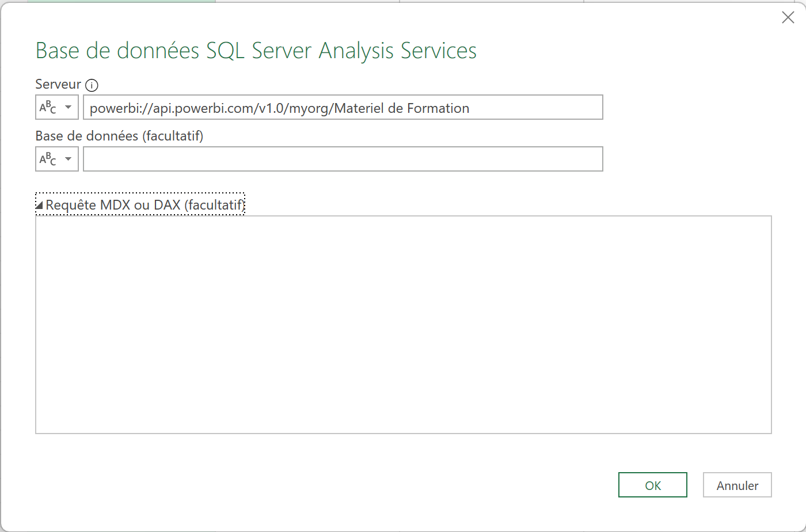
Task: Click the Base de données input field
Action: (343, 159)
